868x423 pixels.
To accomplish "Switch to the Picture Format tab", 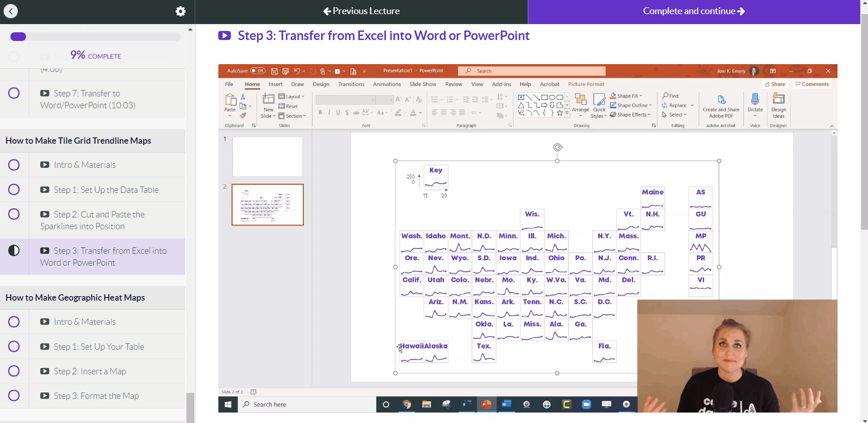I will tap(586, 84).
